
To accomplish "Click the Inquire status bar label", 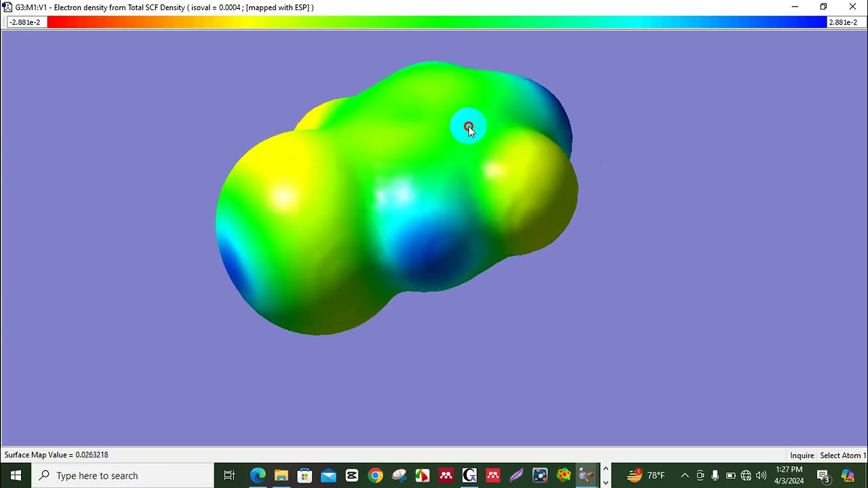I will [x=802, y=455].
